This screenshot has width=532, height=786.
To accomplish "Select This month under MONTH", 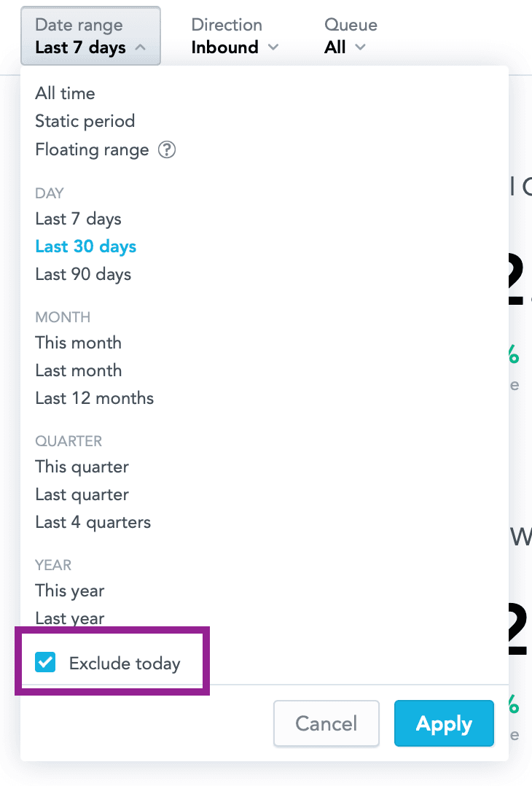I will pyautogui.click(x=78, y=343).
